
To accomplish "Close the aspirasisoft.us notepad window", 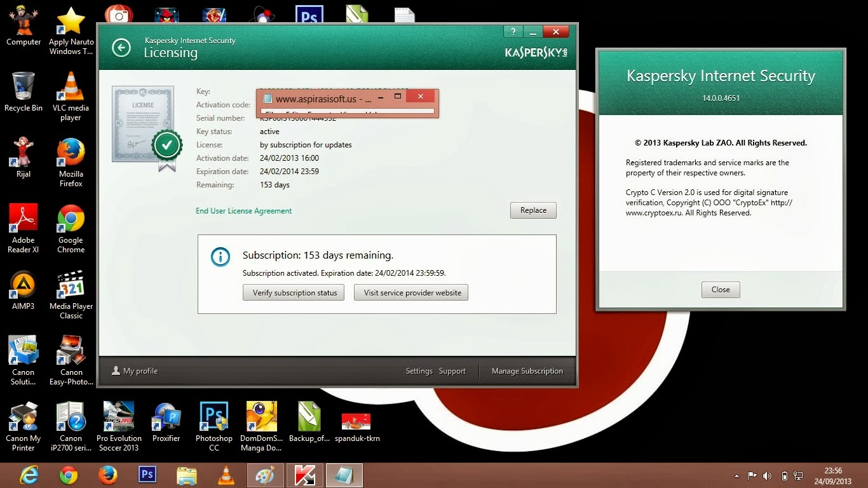I will 420,97.
